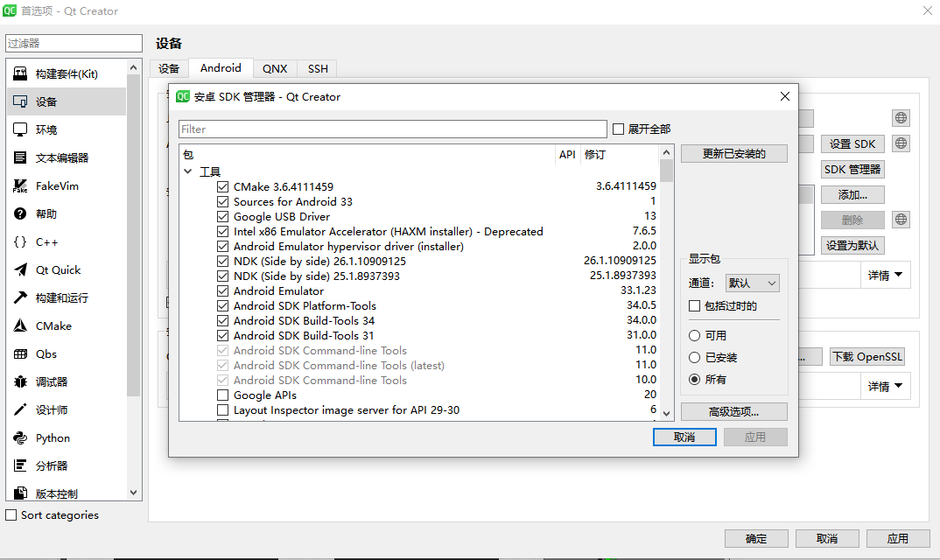Viewport: 940px width, 560px height.
Task: Cancel the SDK manager dialog with 取消
Action: (x=684, y=437)
